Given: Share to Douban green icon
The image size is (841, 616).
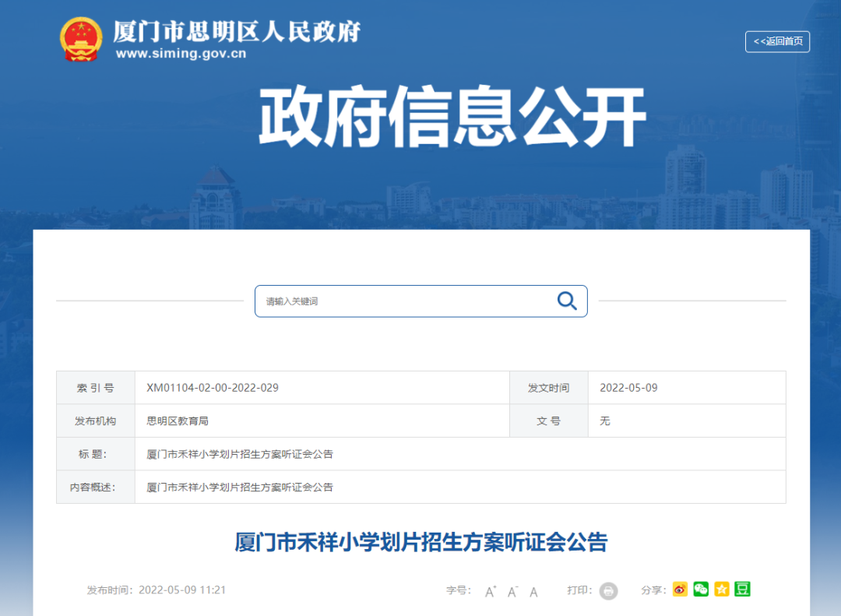Looking at the screenshot, I should 742,590.
